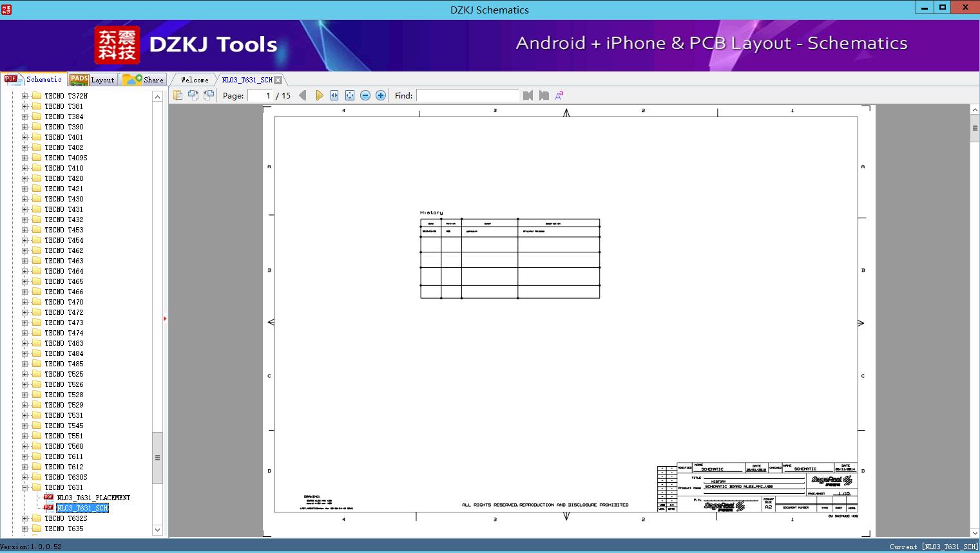This screenshot has width=980, height=553.
Task: Go to next page arrow
Action: coord(319,95)
